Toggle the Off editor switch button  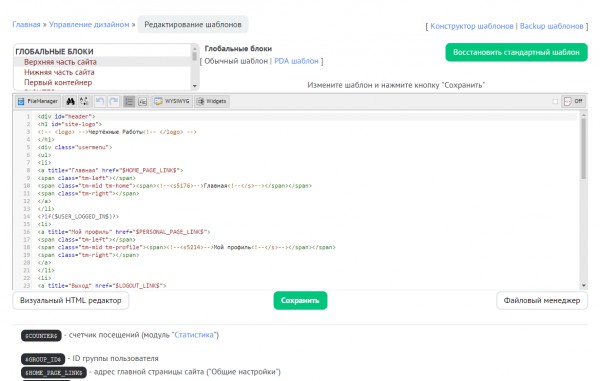pos(573,101)
